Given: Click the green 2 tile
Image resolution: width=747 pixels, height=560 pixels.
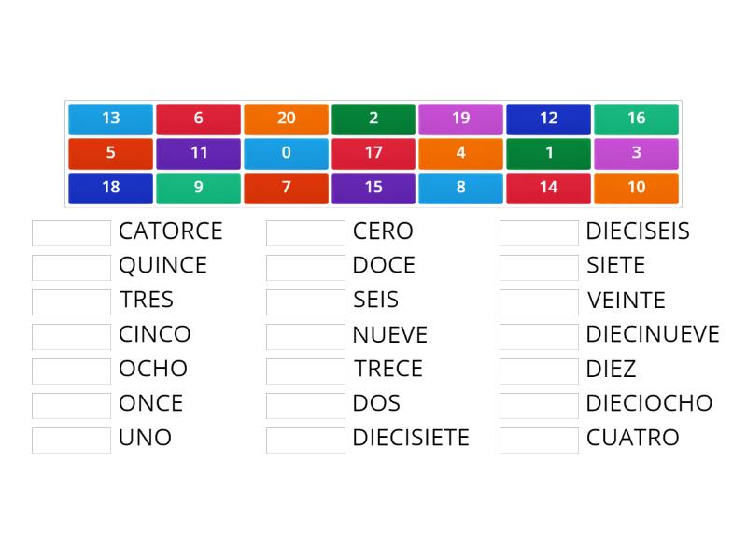Looking at the screenshot, I should [373, 119].
